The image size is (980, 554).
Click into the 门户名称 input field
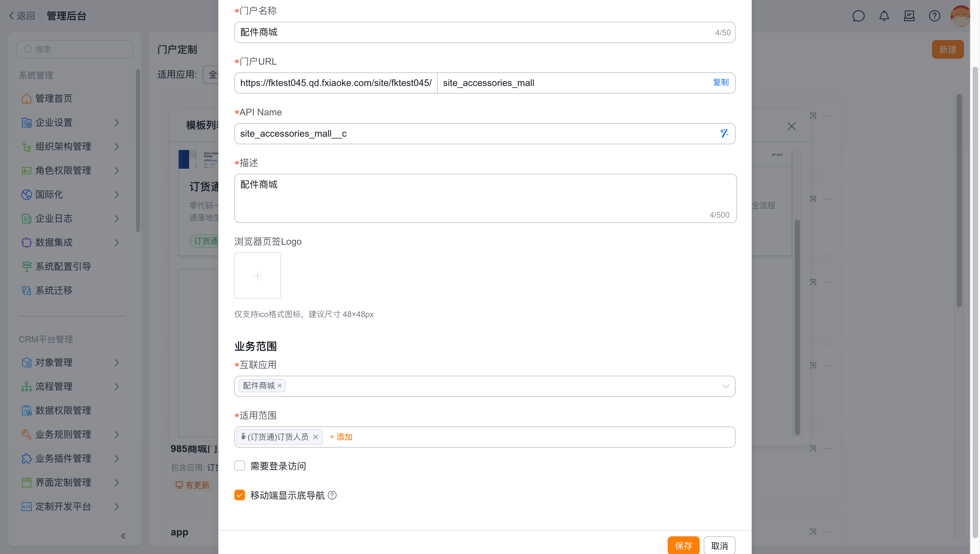[485, 32]
